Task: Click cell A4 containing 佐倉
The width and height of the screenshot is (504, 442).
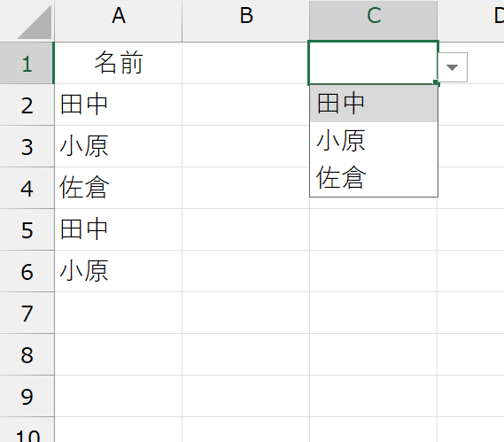Action: (119, 188)
